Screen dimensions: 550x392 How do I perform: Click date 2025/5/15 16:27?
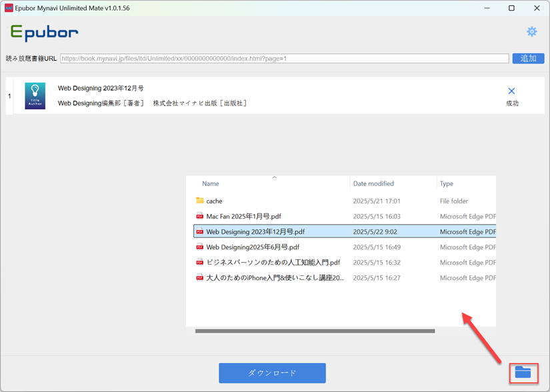[377, 278]
